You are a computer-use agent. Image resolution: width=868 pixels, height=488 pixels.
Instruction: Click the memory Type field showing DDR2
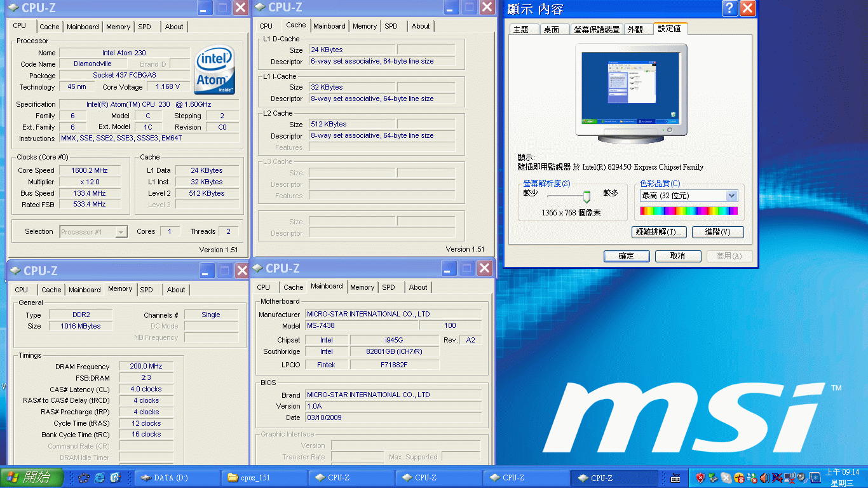click(x=80, y=315)
